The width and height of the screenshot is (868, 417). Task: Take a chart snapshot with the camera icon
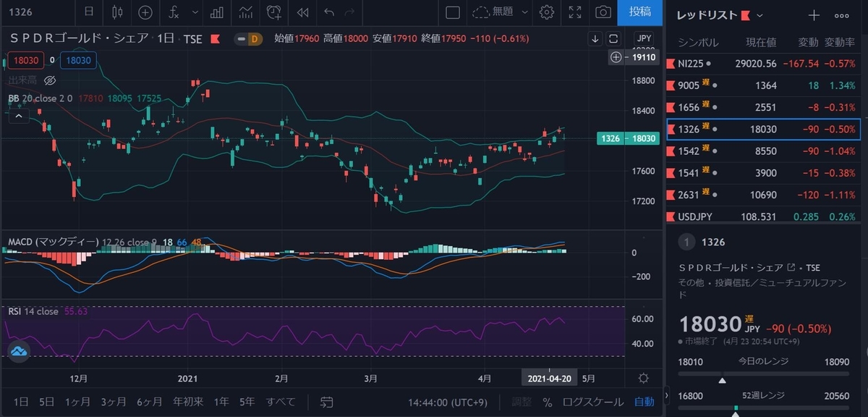[x=603, y=12]
